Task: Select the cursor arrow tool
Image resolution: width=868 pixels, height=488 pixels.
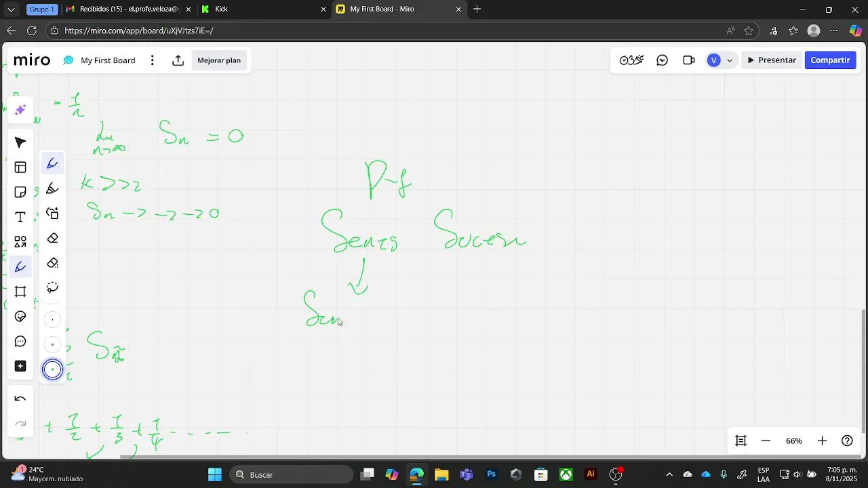Action: click(x=20, y=142)
